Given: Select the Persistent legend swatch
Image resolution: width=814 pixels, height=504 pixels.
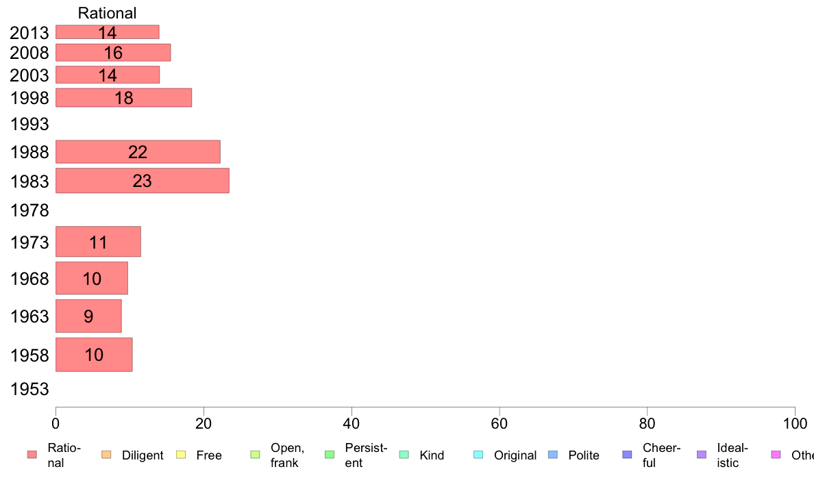Looking at the screenshot, I should [330, 455].
